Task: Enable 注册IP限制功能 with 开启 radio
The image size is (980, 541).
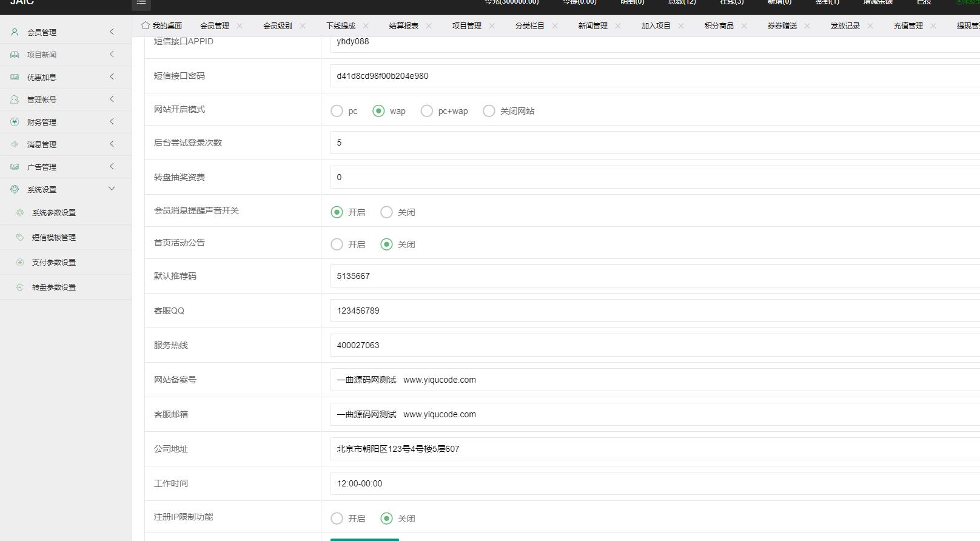Action: click(337, 519)
